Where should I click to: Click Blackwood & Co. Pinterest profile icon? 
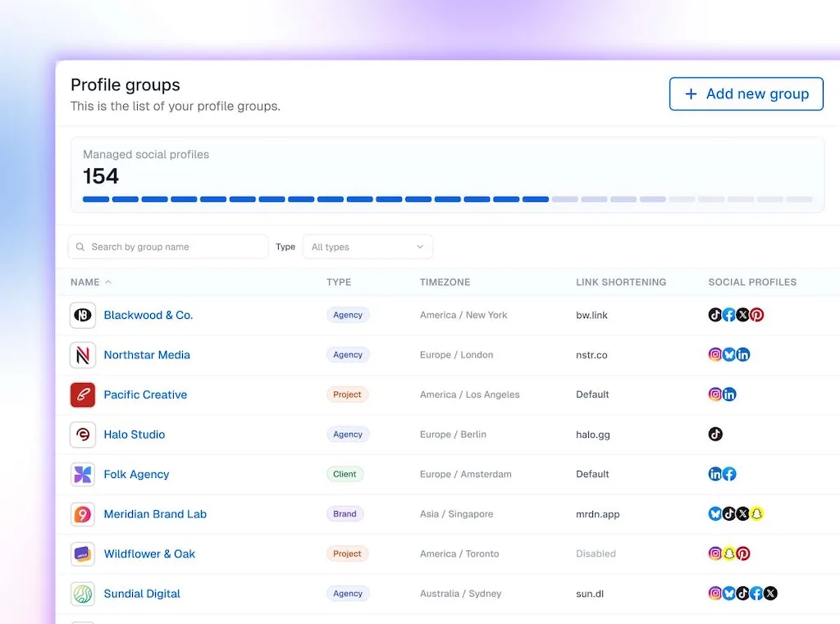pyautogui.click(x=756, y=315)
